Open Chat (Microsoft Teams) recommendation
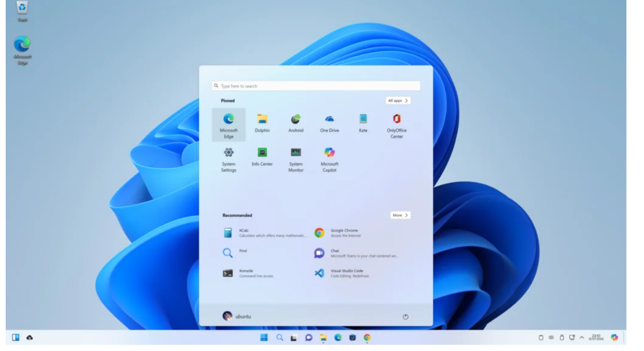Screen dimensions: 644x351 click(x=356, y=253)
